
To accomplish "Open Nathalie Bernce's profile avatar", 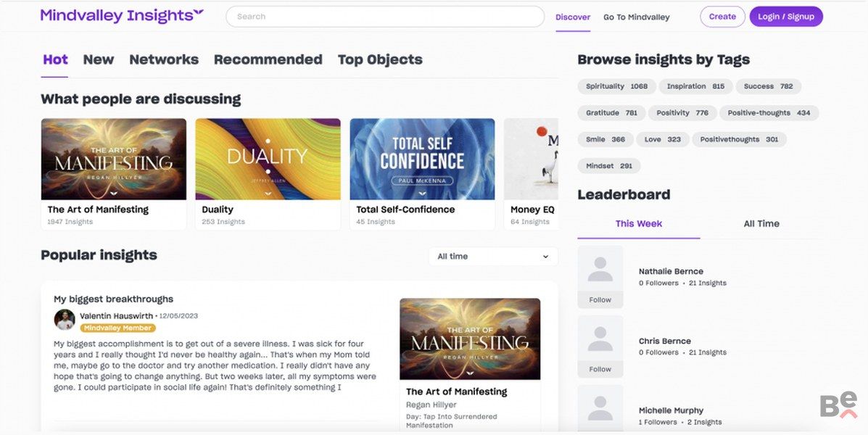I will tap(600, 269).
